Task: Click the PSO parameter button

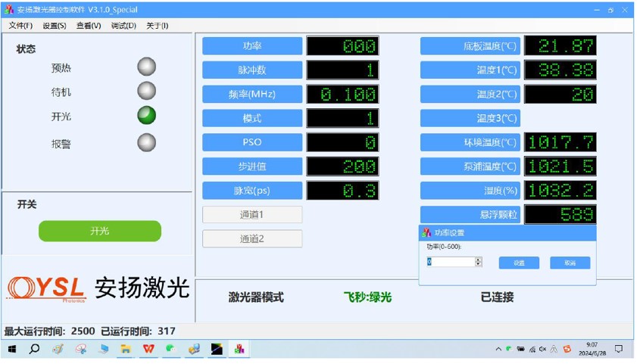Action: 252,142
